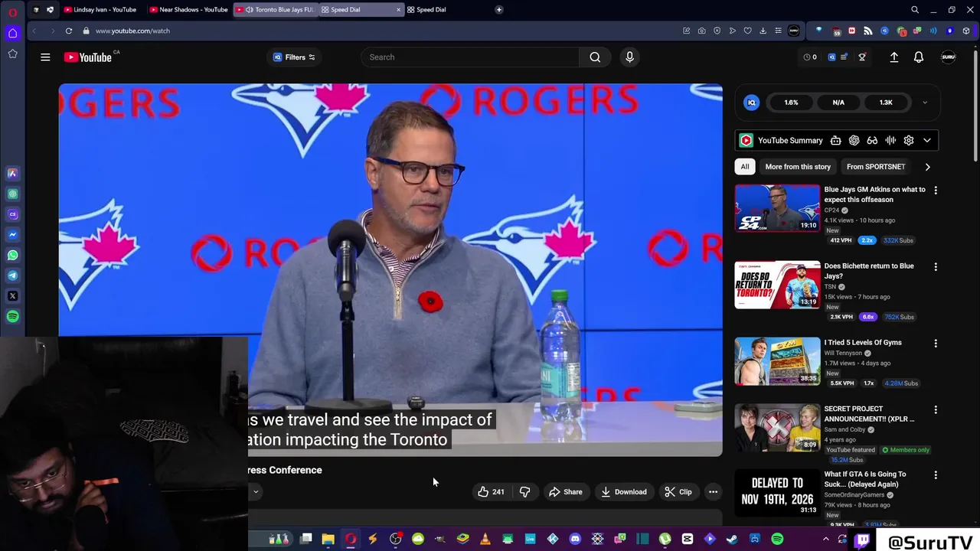Image resolution: width=980 pixels, height=551 pixels.
Task: Open YouTube Summary settings gear
Action: click(909, 141)
